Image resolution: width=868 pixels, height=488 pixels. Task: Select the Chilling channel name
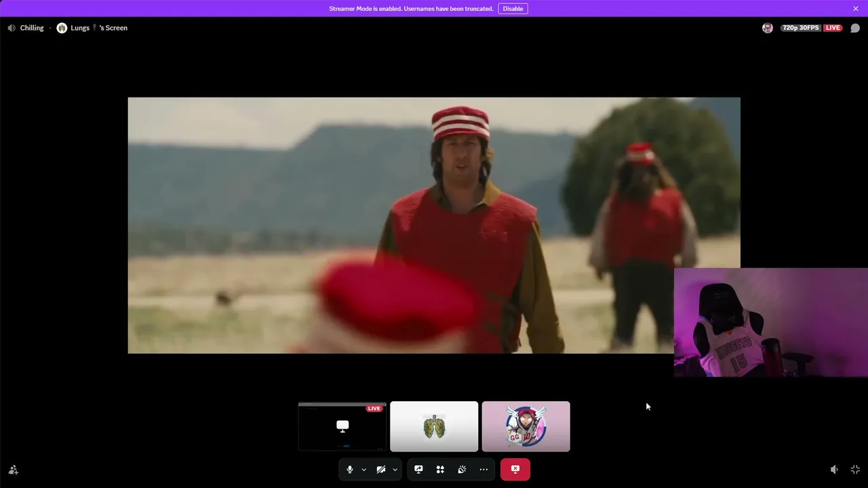(32, 28)
